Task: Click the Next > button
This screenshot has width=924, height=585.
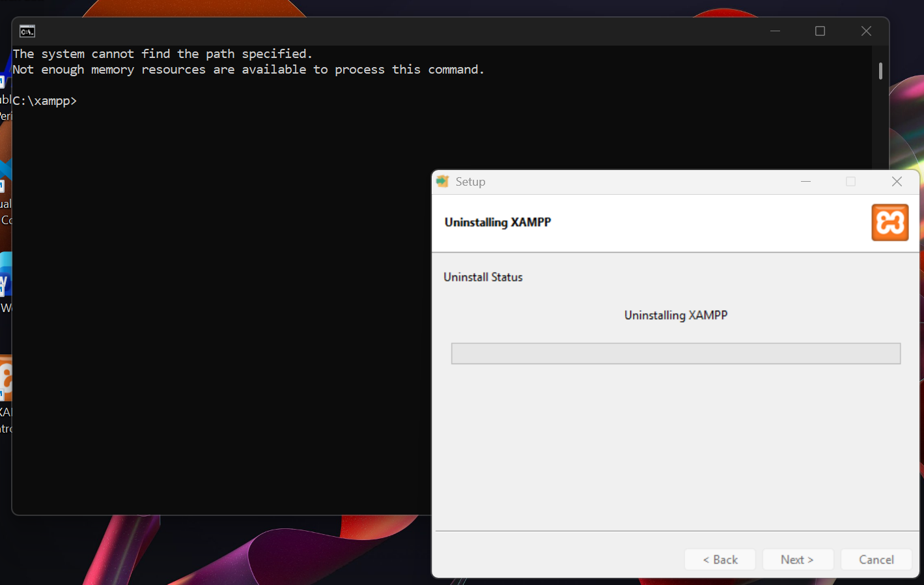Action: pyautogui.click(x=798, y=560)
